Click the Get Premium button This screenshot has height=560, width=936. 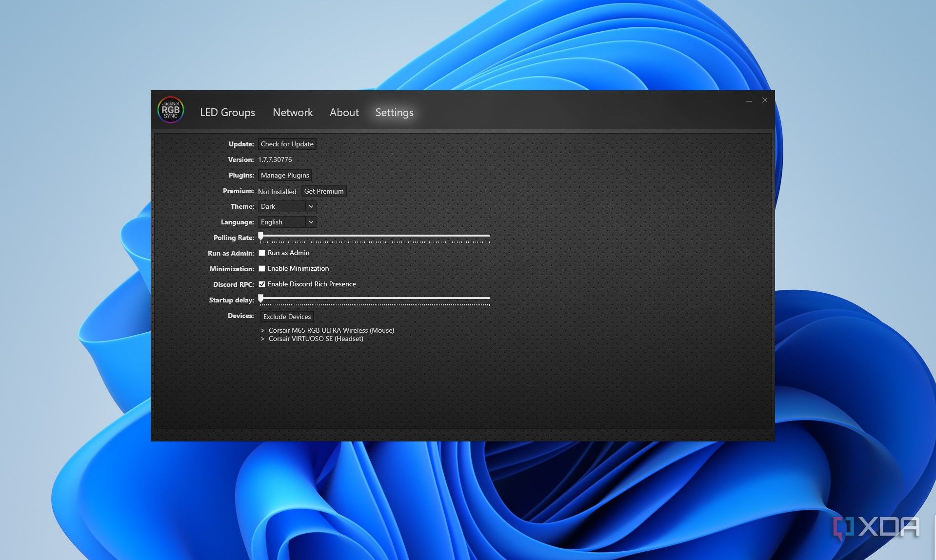[x=324, y=191]
